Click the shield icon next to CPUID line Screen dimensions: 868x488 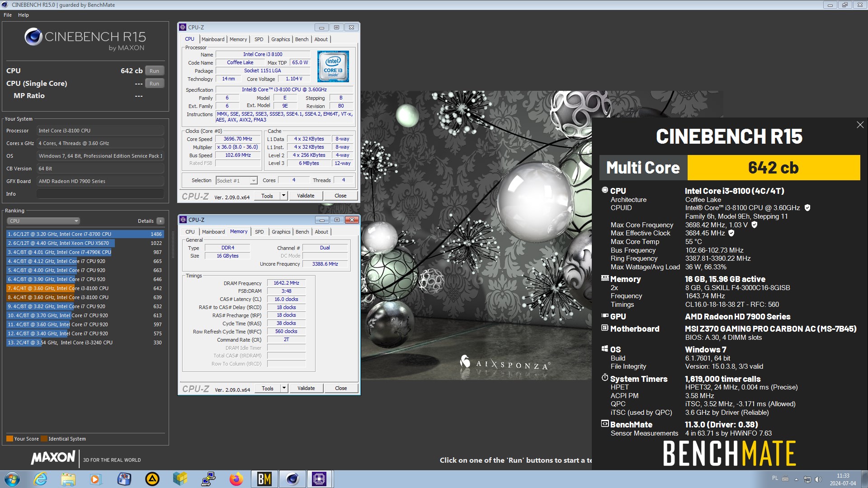pyautogui.click(x=807, y=208)
